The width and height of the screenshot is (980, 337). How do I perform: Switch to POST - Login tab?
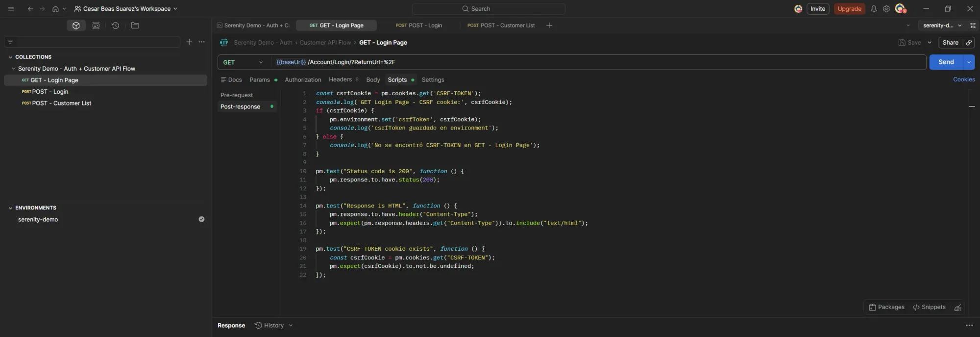(x=418, y=26)
